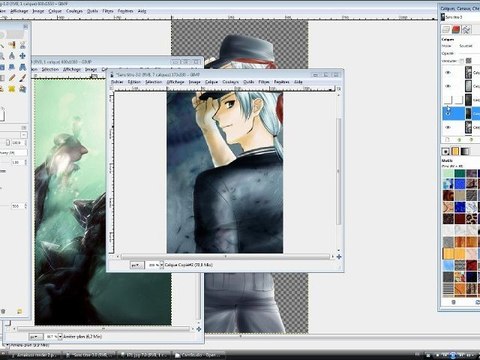Click navigation cross icon in front window
Image resolution: width=480 pixels, height=360 pixels.
pyautogui.click(x=339, y=257)
